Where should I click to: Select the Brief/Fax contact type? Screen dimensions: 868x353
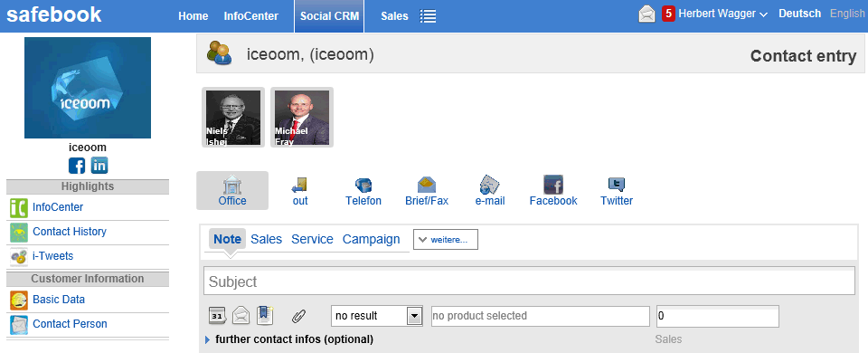coord(427,192)
